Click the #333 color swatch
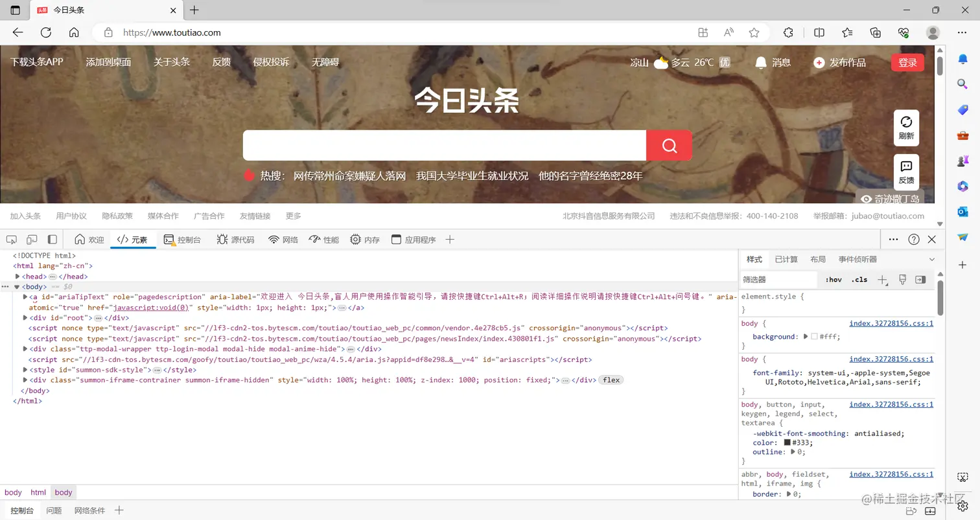Image resolution: width=980 pixels, height=520 pixels. click(787, 443)
